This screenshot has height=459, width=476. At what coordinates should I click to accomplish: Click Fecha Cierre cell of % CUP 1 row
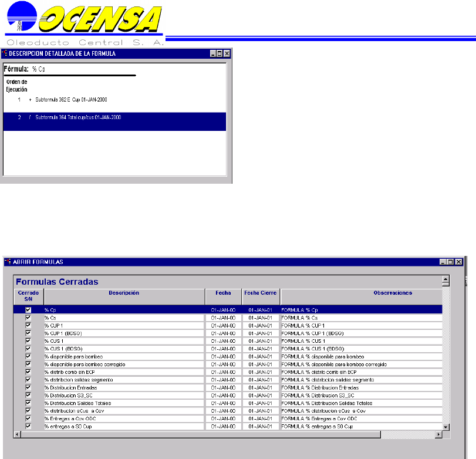(261, 325)
